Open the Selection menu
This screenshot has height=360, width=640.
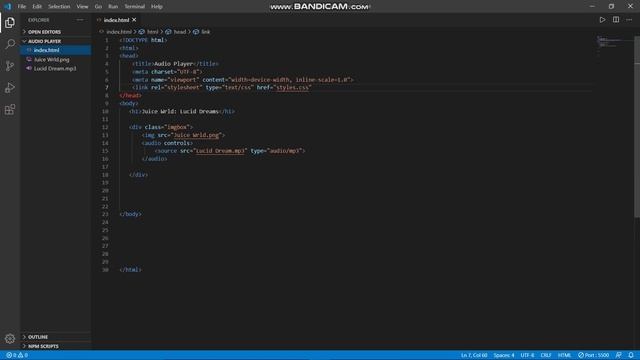59,7
